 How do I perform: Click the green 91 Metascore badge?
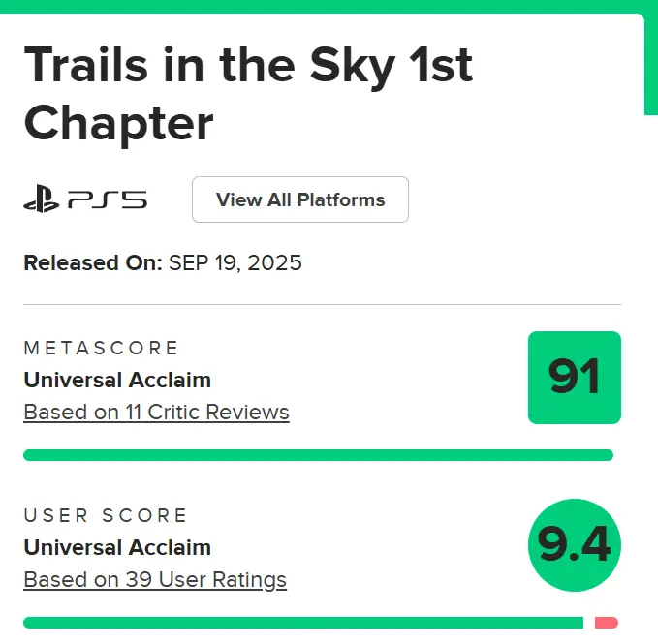click(575, 378)
